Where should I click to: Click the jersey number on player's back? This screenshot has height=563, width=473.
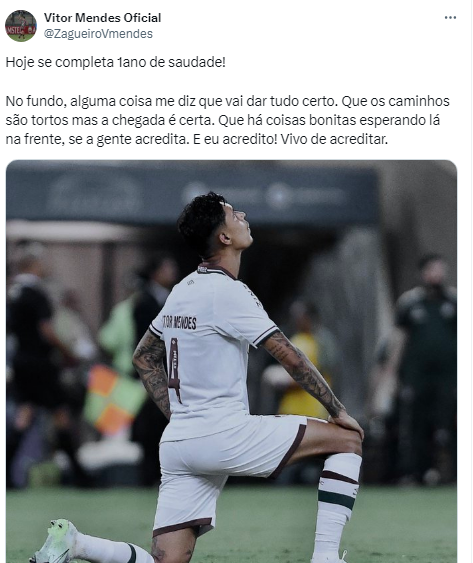(174, 370)
